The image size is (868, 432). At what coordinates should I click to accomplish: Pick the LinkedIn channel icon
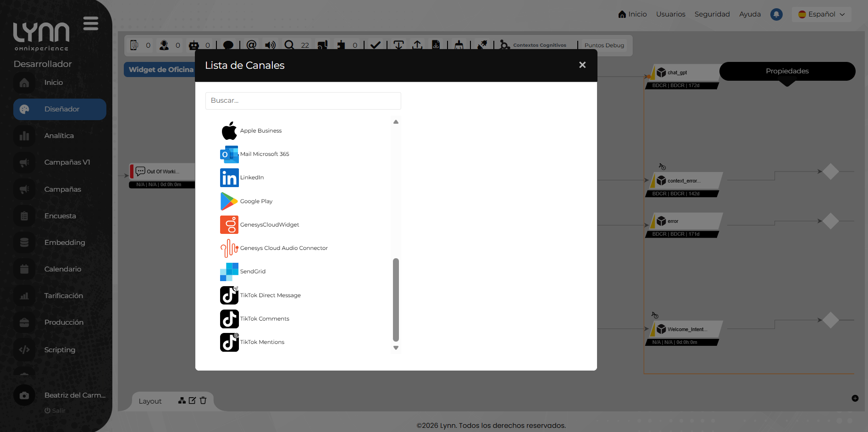(x=229, y=177)
